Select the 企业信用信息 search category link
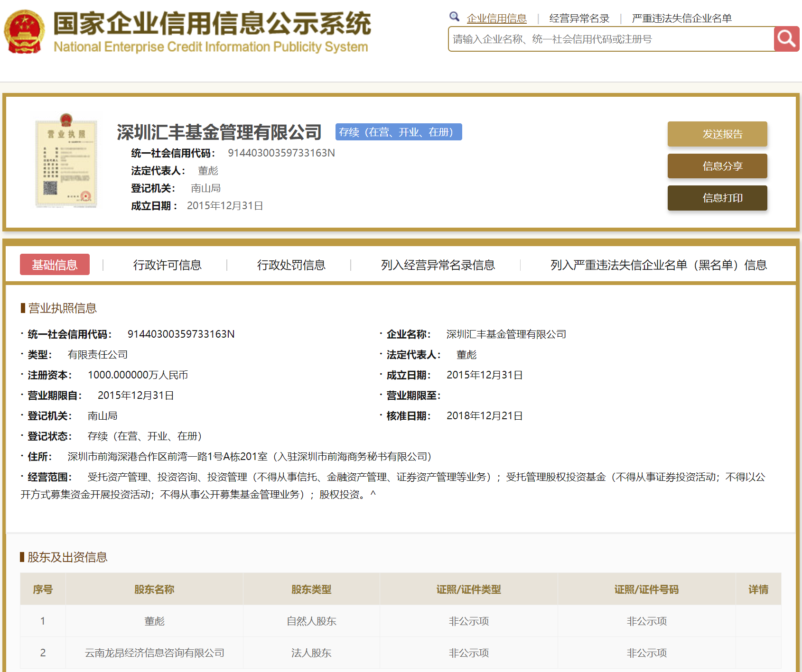The image size is (802, 672). [496, 18]
